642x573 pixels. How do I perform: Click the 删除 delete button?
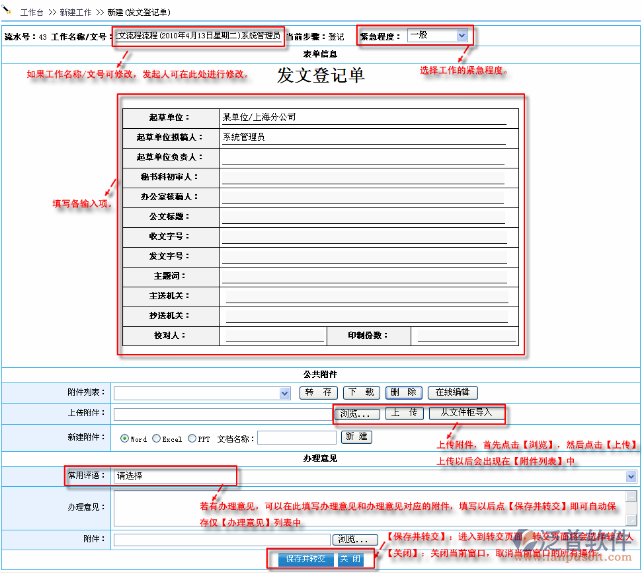[x=403, y=392]
